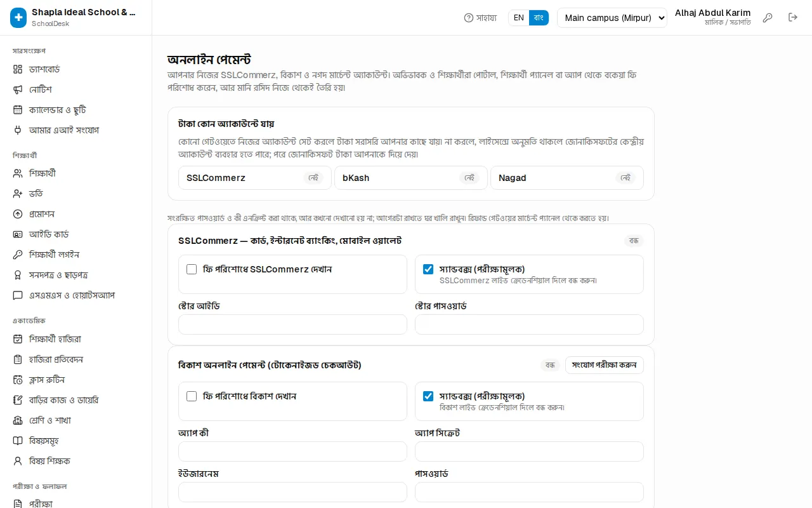This screenshot has height=508, width=812.
Task: Open the শিক্ষার্থী people icon in sidebar
Action: point(18,173)
